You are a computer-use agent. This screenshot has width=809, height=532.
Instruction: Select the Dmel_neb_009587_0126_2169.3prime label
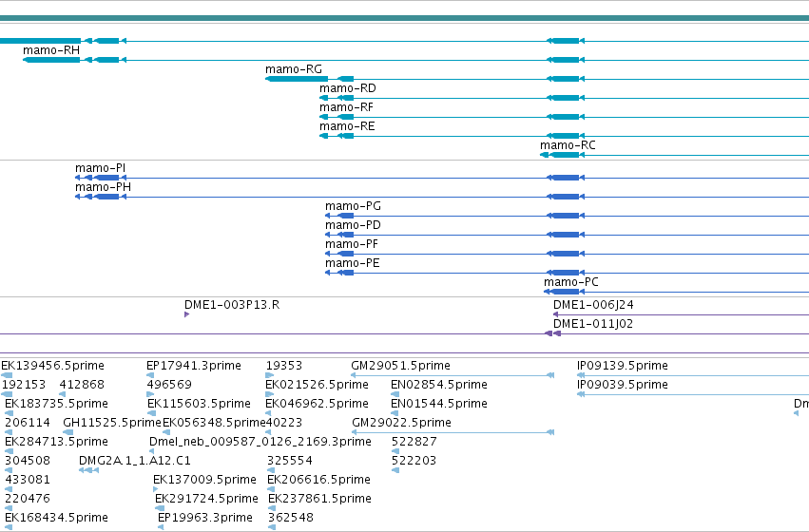coord(260,442)
